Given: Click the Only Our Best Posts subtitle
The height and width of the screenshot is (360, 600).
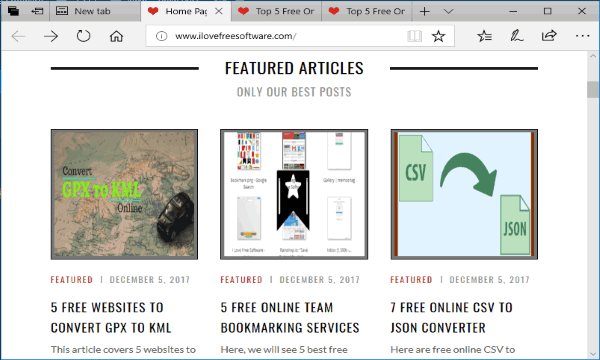Looking at the screenshot, I should click(x=294, y=92).
